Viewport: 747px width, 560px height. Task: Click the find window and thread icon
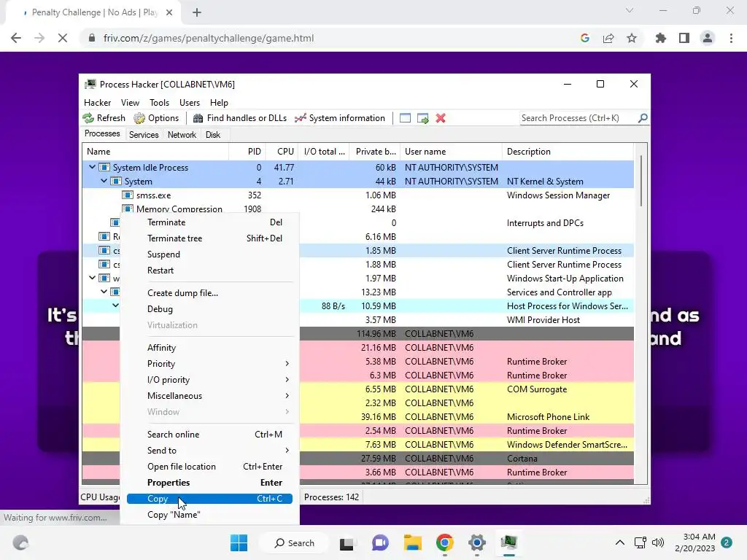pos(422,118)
